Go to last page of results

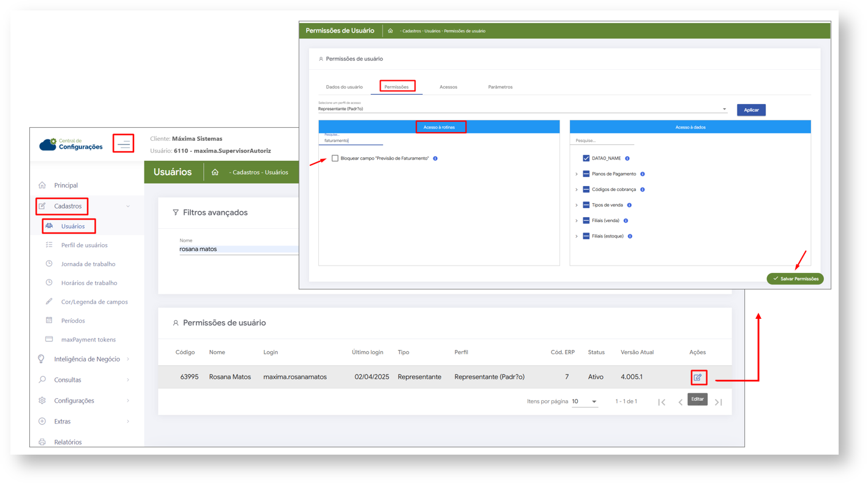tap(719, 402)
